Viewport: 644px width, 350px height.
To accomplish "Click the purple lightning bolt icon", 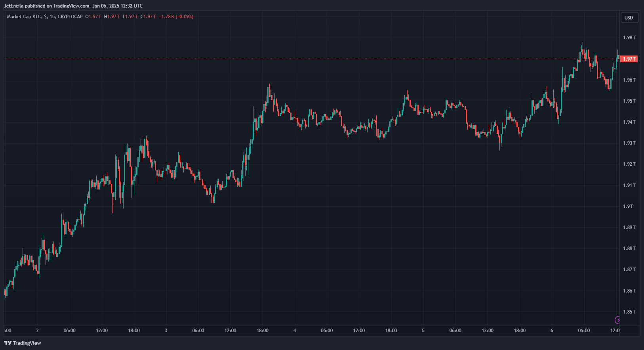I will coord(617,320).
